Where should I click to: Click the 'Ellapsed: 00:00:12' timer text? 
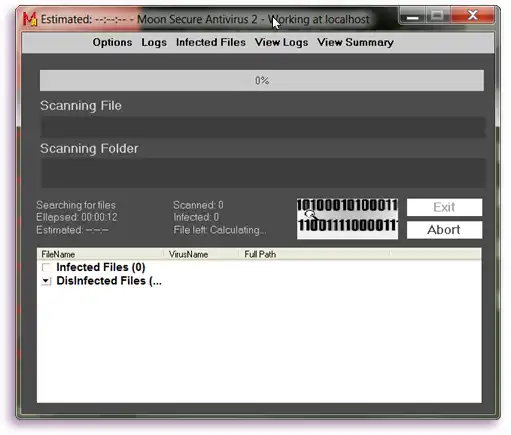[77, 217]
